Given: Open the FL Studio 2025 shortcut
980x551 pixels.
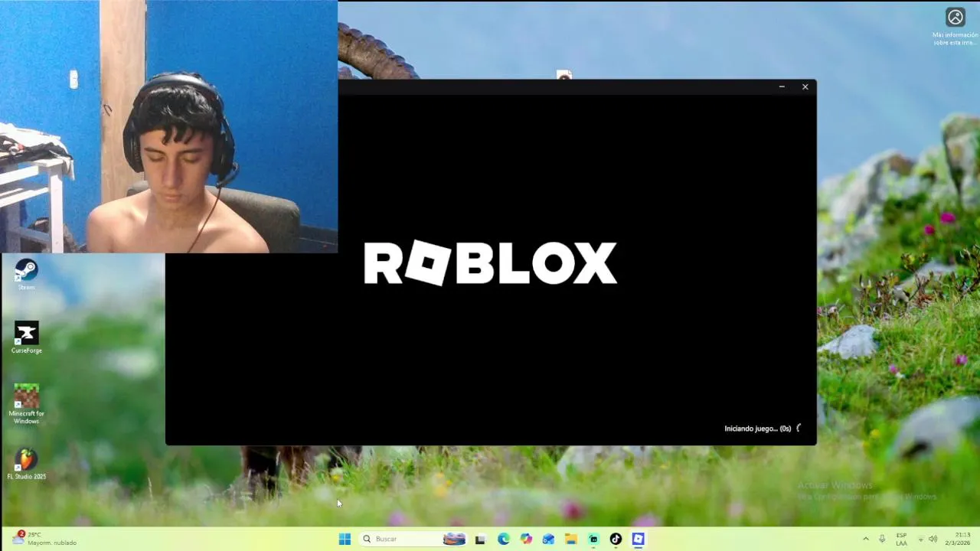Looking at the screenshot, I should (x=26, y=464).
